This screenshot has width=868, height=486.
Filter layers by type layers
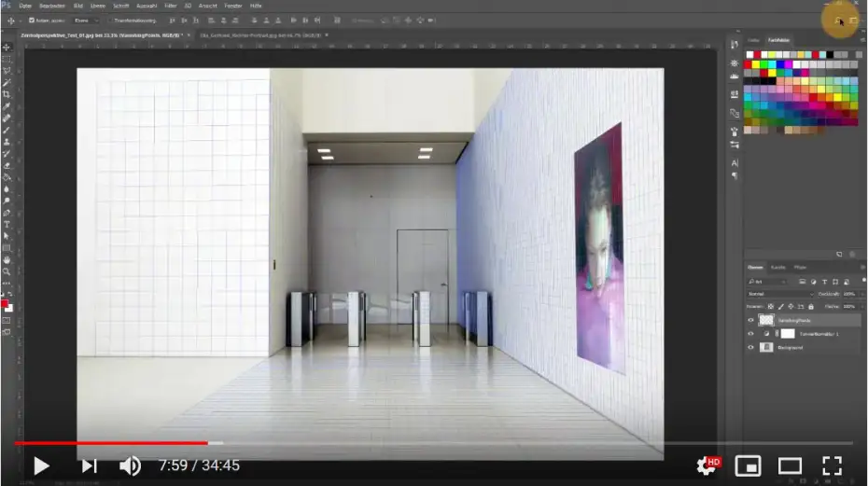(824, 282)
